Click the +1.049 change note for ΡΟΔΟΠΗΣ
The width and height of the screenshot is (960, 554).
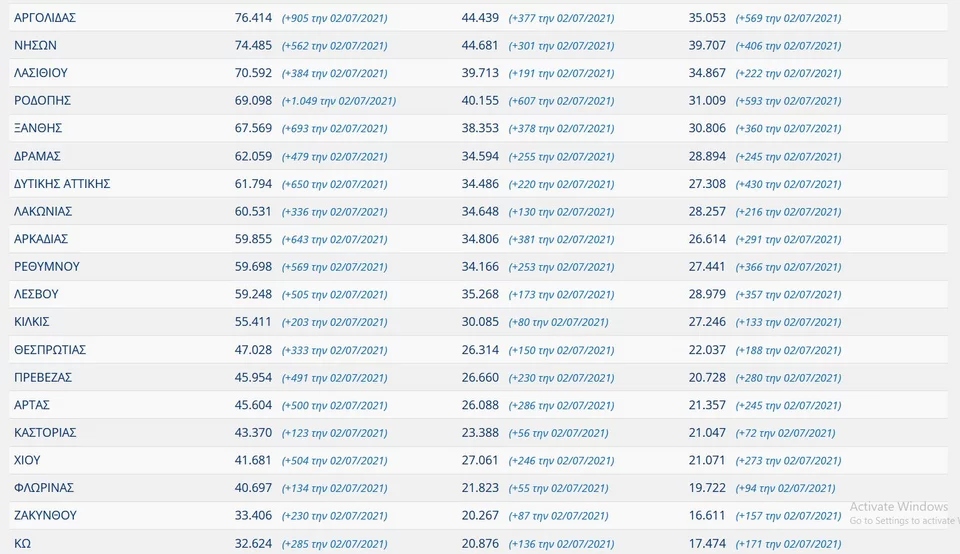pyautogui.click(x=339, y=101)
